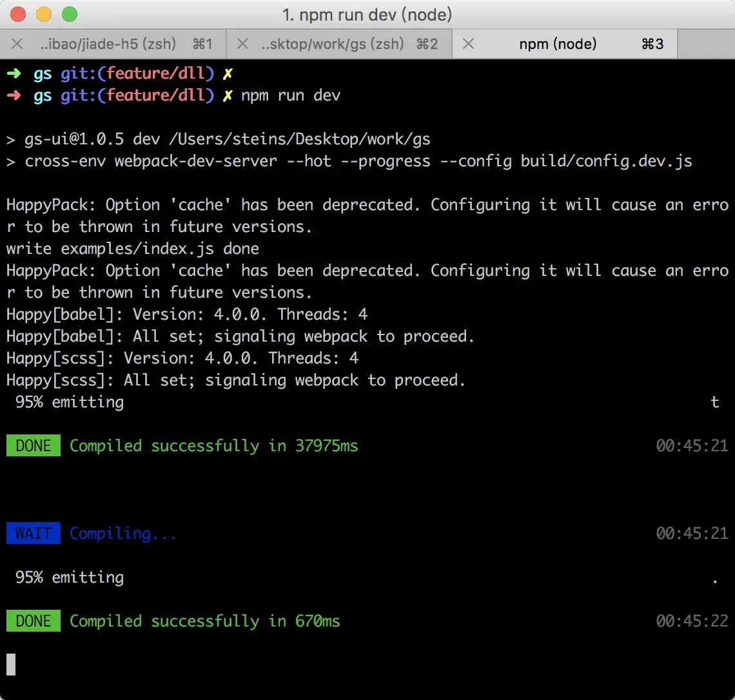
Task: Click the green prompt arrow on first line
Action: pos(14,73)
